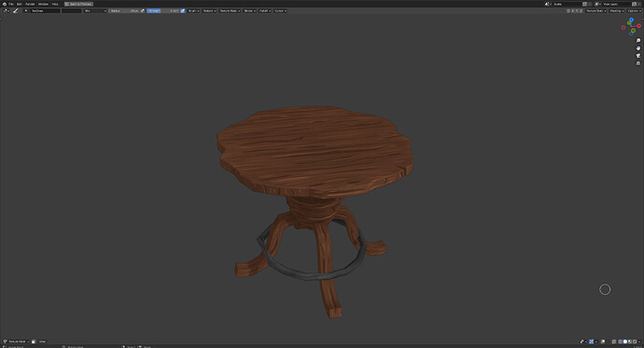The image size is (644, 348).
Task: Click the blue Z axis gizmo handle
Action: (x=631, y=20)
